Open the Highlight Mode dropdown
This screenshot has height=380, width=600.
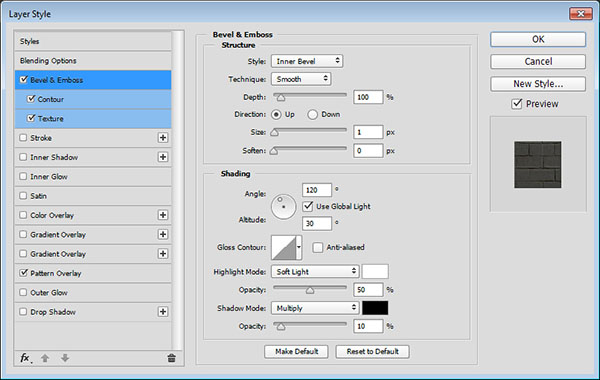[315, 272]
